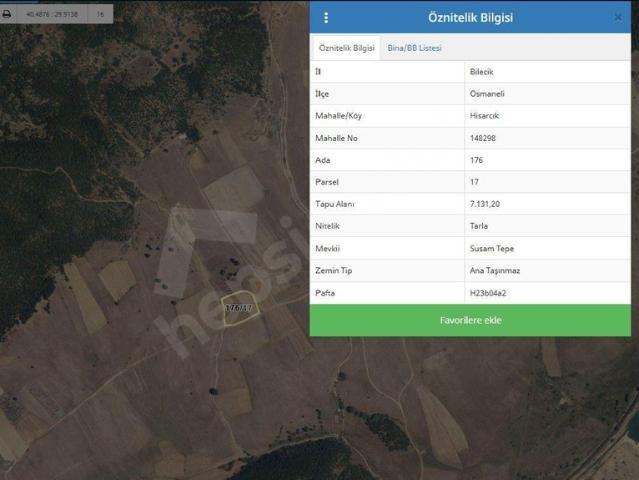Click the Pafta label
Image resolution: width=639 pixels, height=480 pixels.
325,293
